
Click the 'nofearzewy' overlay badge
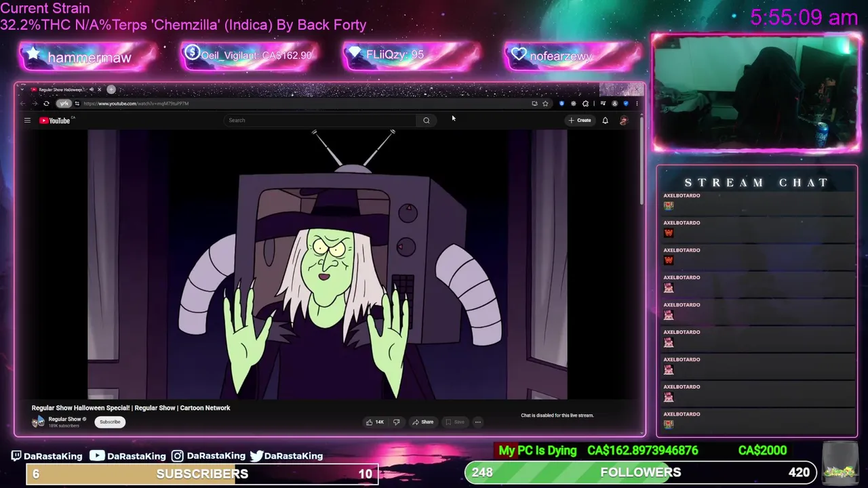coord(574,56)
